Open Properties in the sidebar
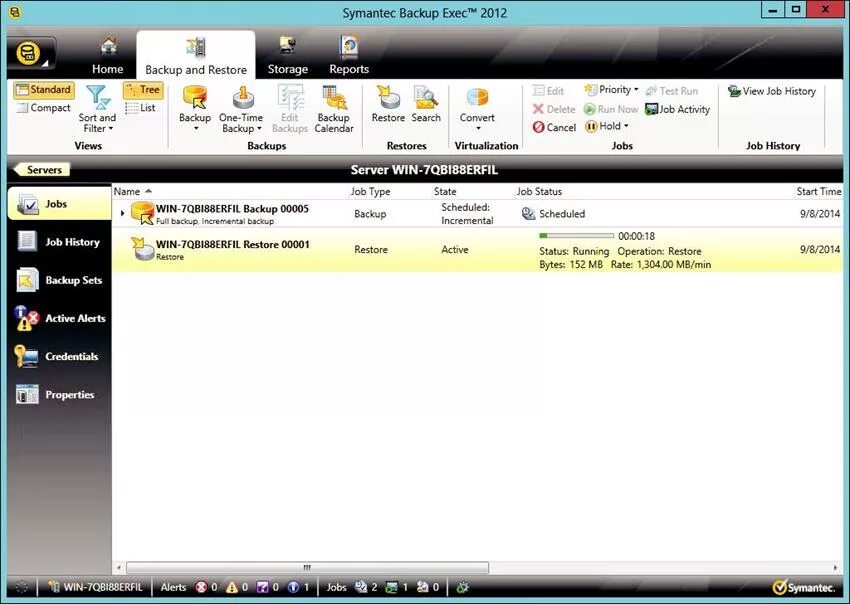Screen dimensions: 850x604 59,395
